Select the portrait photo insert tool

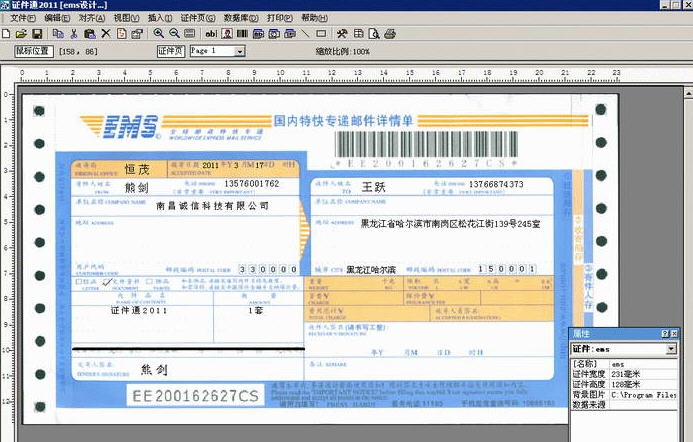[227, 34]
